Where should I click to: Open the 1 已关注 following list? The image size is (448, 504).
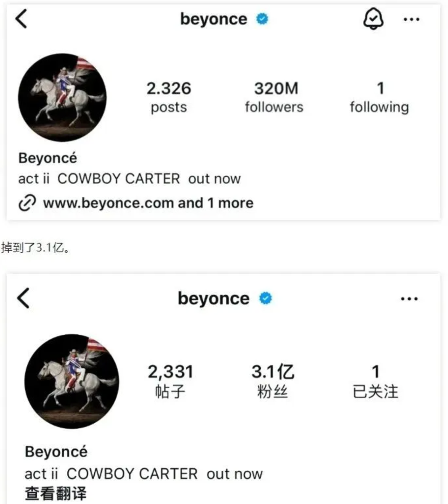click(x=375, y=381)
